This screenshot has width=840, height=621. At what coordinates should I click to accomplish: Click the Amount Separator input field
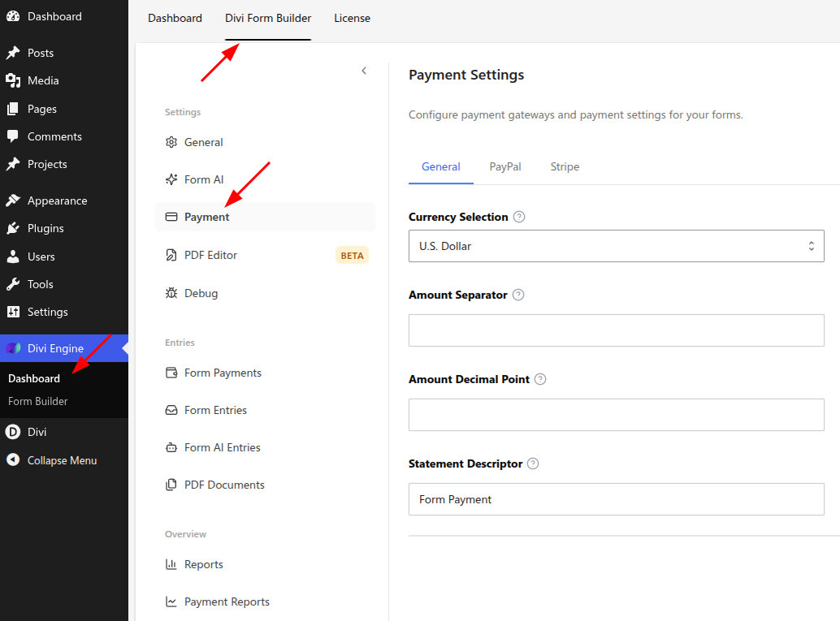coord(616,330)
